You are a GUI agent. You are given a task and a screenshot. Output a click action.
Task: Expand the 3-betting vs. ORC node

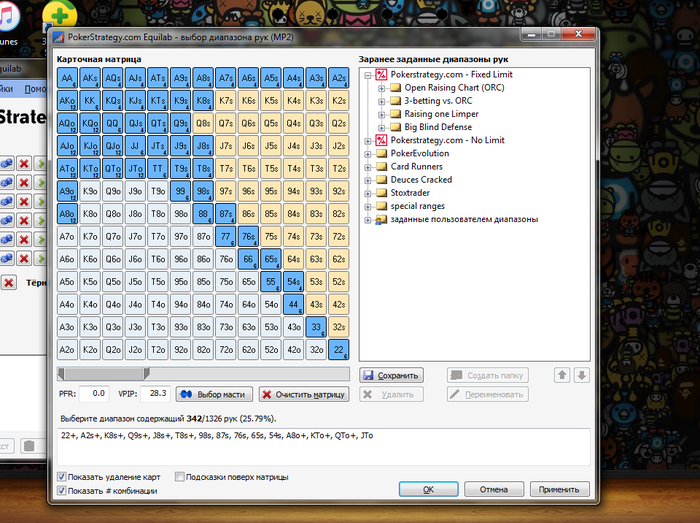[x=382, y=102]
